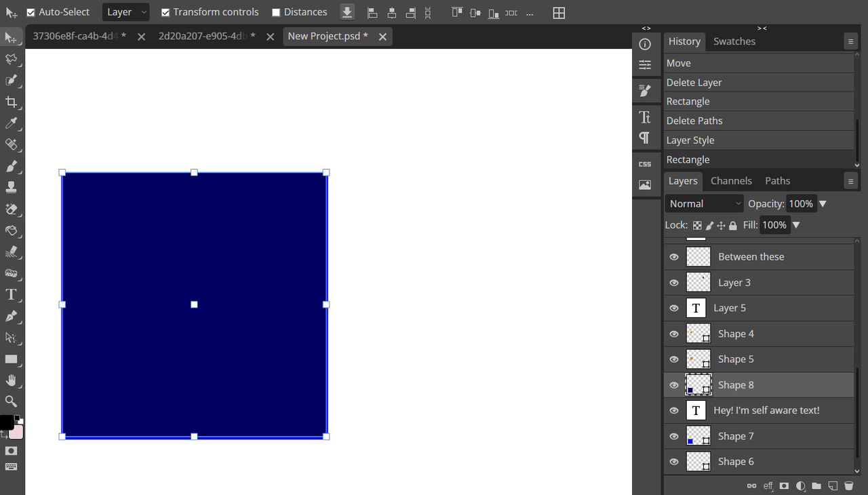The width and height of the screenshot is (868, 495).
Task: Open the Fill slider dropdown arrow
Action: pyautogui.click(x=796, y=225)
